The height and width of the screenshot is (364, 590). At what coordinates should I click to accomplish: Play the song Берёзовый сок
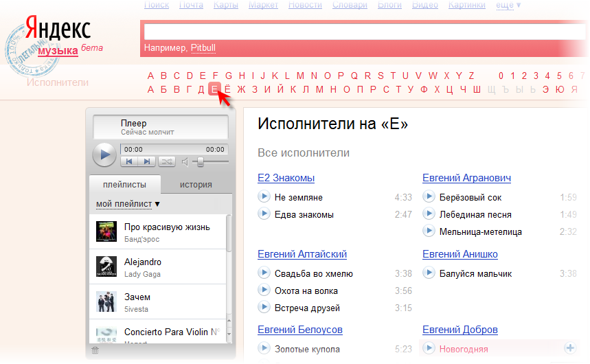(x=429, y=196)
